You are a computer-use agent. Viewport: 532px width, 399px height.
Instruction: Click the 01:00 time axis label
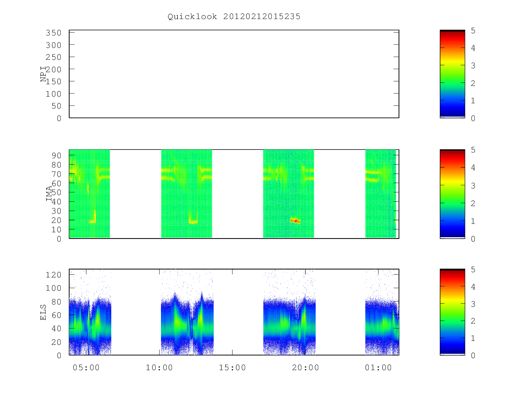[x=379, y=368]
